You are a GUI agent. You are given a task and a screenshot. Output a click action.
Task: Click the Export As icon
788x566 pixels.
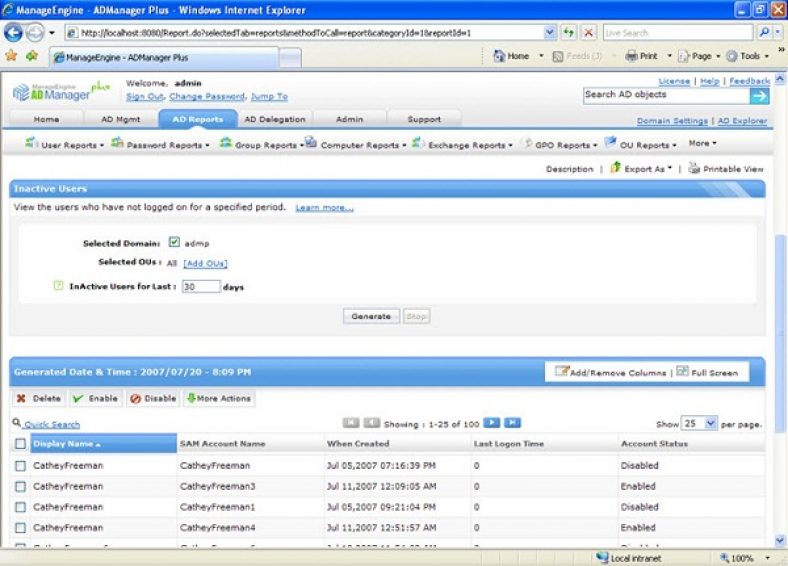[615, 167]
